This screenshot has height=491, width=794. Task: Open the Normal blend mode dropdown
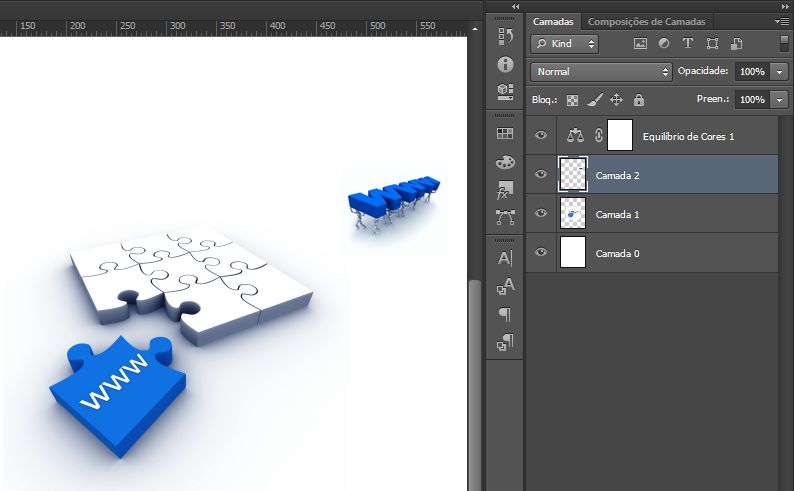point(602,72)
